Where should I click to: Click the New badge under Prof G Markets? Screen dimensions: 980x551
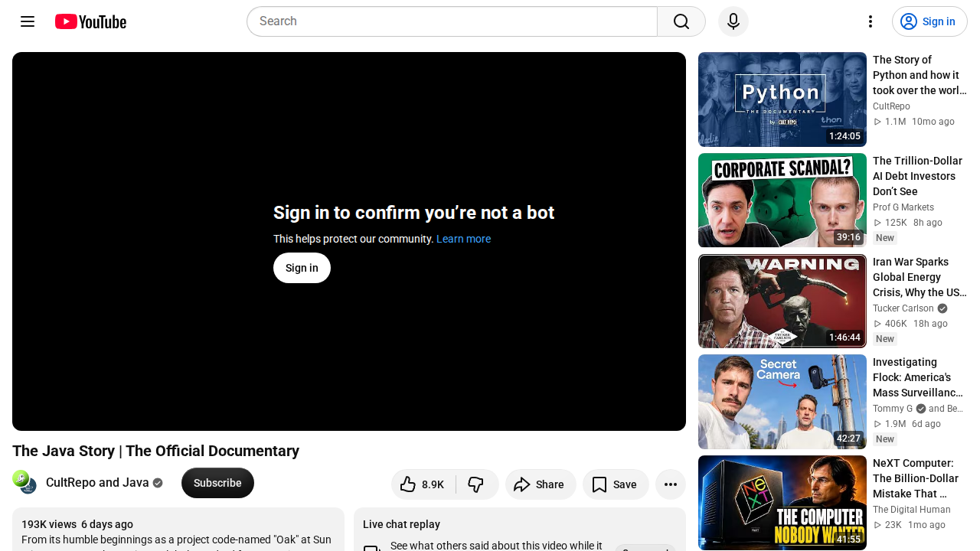pos(885,238)
